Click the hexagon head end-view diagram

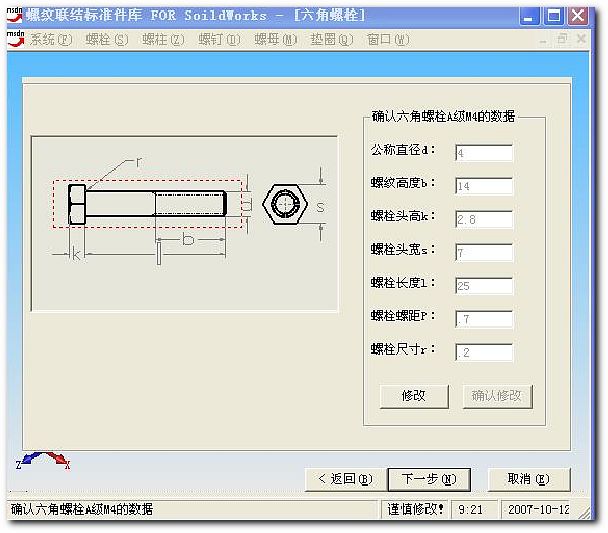click(x=285, y=204)
